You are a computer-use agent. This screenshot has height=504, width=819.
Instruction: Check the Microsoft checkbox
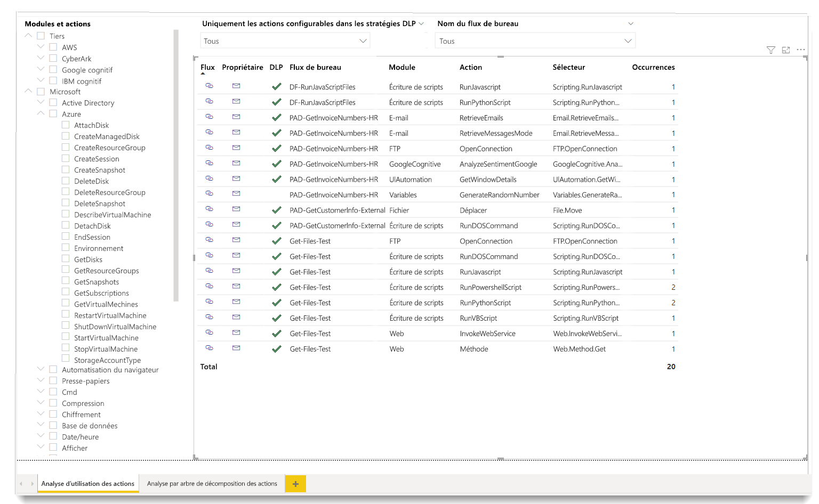[x=41, y=91]
